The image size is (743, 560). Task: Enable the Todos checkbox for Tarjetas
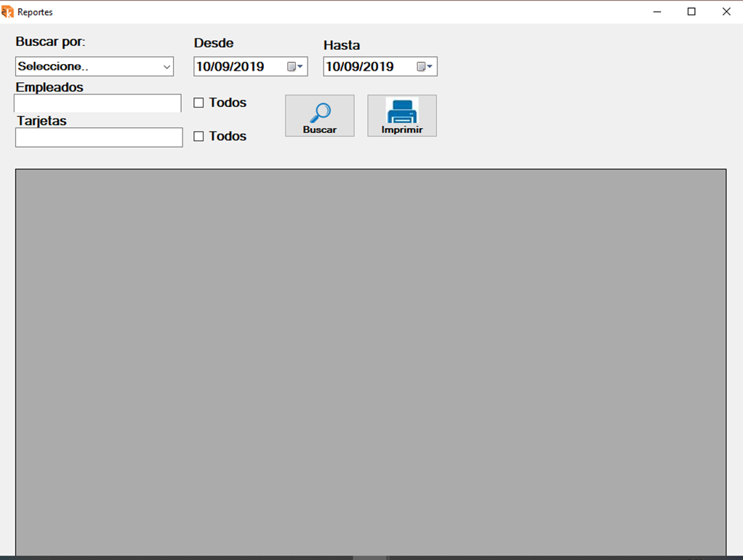coord(198,137)
